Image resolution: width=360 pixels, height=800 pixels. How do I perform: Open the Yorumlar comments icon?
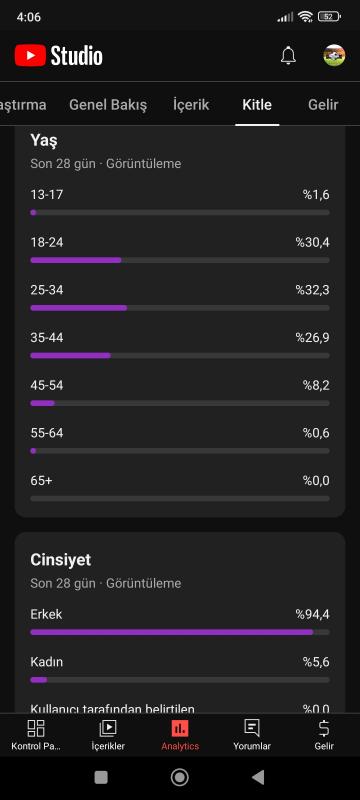[252, 728]
